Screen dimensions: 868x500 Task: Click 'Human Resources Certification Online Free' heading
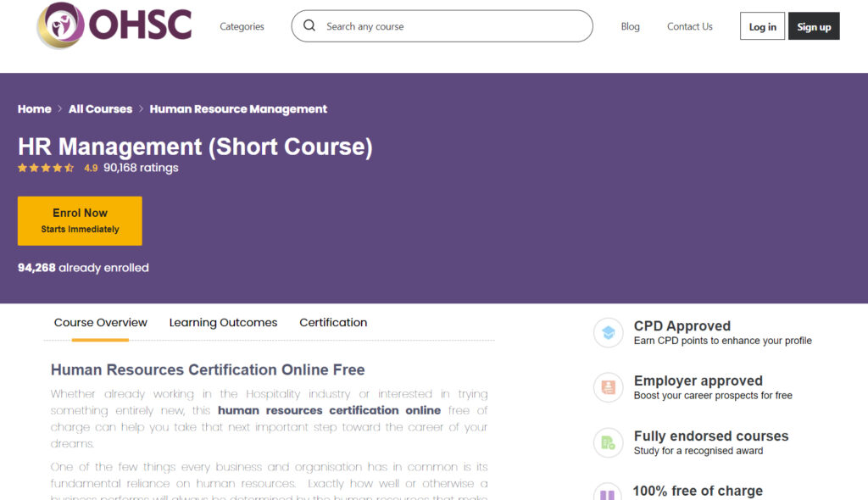click(x=208, y=369)
